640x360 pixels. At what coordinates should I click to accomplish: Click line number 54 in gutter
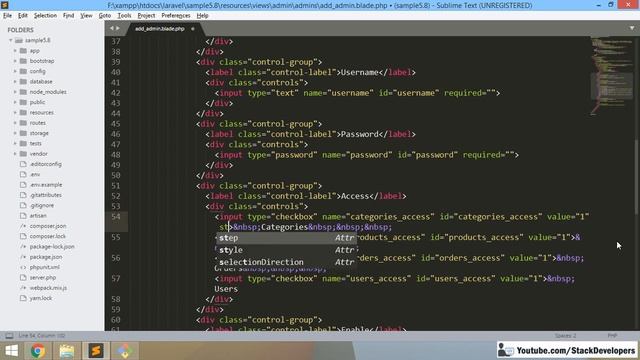click(x=116, y=216)
